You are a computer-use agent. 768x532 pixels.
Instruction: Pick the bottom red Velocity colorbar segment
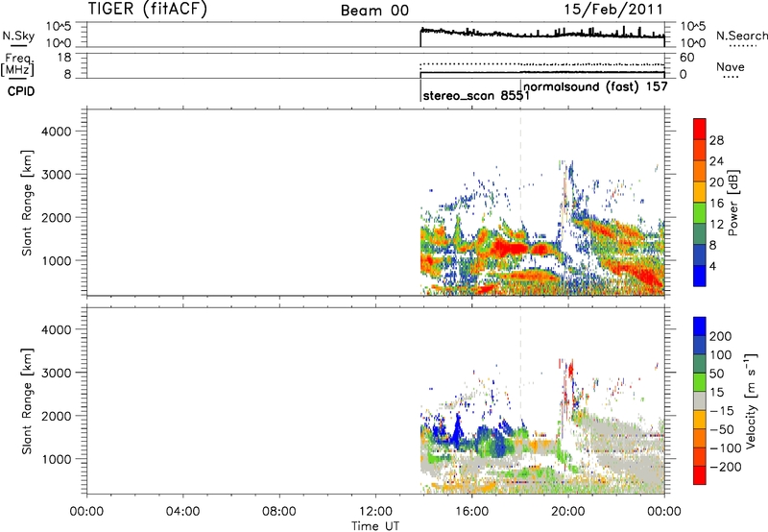point(700,475)
